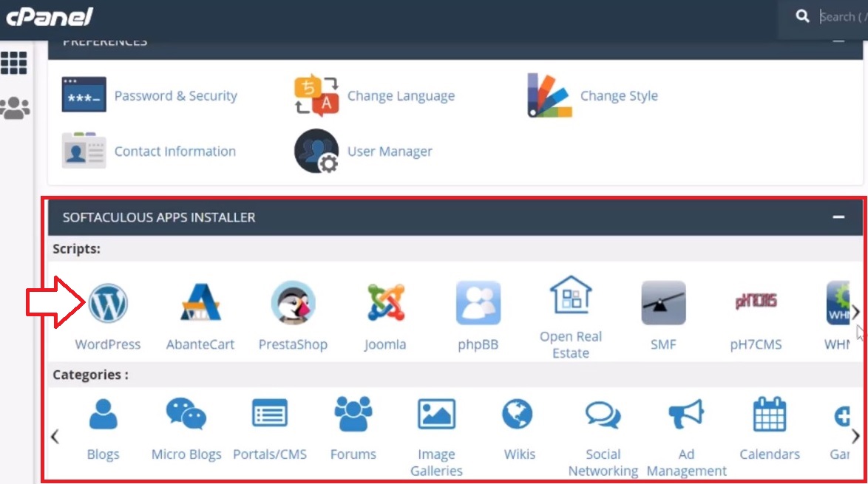Click the SMF text link

click(x=663, y=344)
